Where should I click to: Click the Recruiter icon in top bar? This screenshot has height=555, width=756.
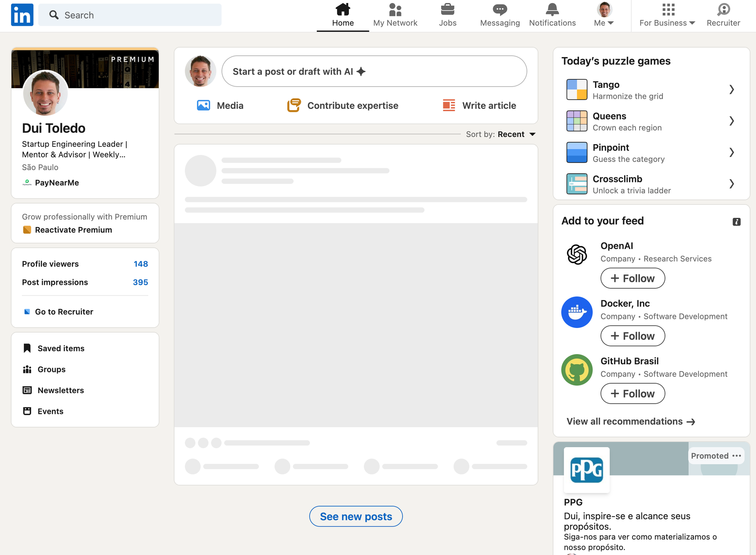click(723, 9)
